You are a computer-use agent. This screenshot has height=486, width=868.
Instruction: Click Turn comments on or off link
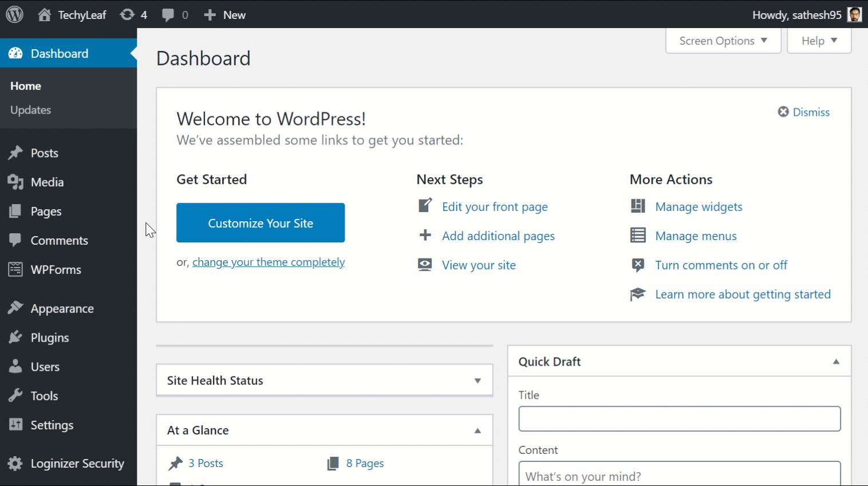click(721, 265)
